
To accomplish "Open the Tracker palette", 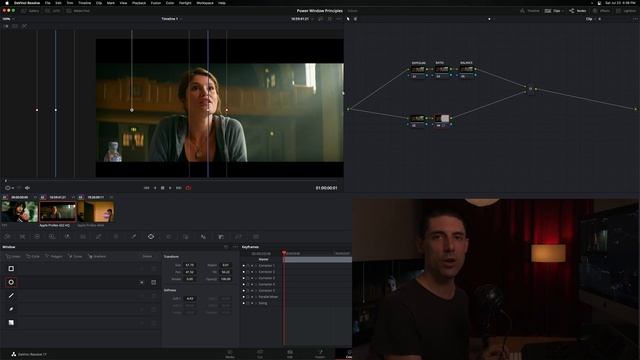I will (169, 237).
